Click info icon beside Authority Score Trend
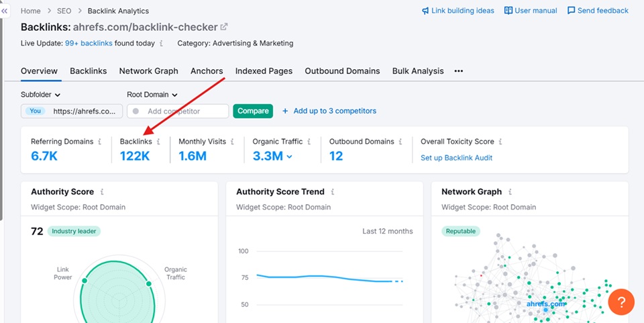The width and height of the screenshot is (644, 323). pos(333,192)
